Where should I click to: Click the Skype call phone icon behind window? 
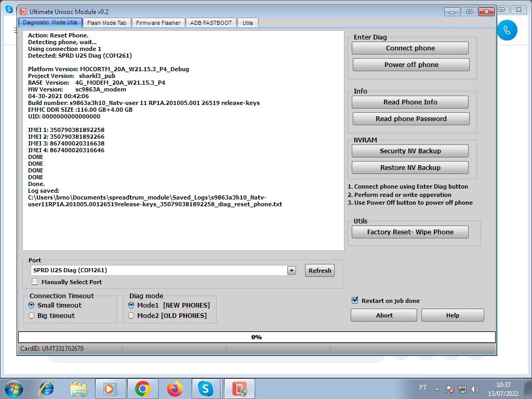pyautogui.click(x=507, y=30)
